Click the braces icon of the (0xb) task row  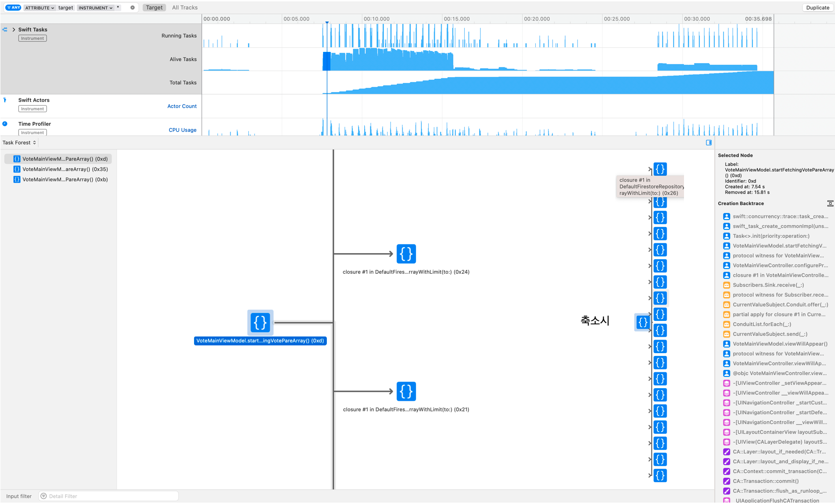pyautogui.click(x=17, y=179)
